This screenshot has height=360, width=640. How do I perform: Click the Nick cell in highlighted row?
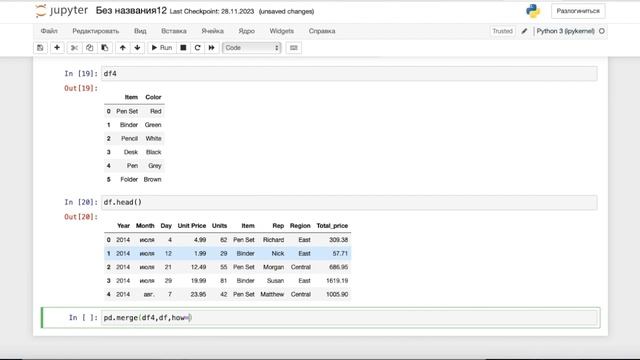coord(278,253)
